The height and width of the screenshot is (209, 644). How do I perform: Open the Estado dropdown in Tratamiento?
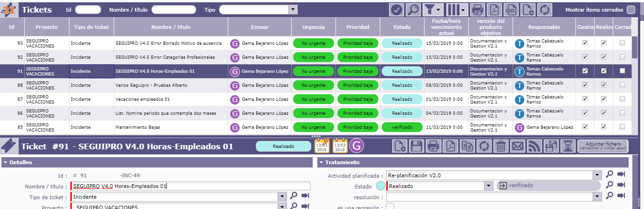point(488,186)
